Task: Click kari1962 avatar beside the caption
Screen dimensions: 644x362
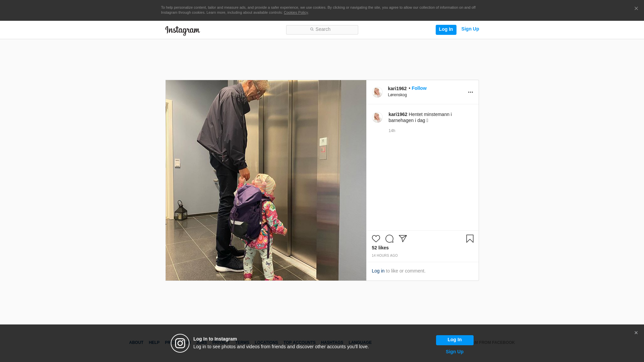Action: point(377,117)
